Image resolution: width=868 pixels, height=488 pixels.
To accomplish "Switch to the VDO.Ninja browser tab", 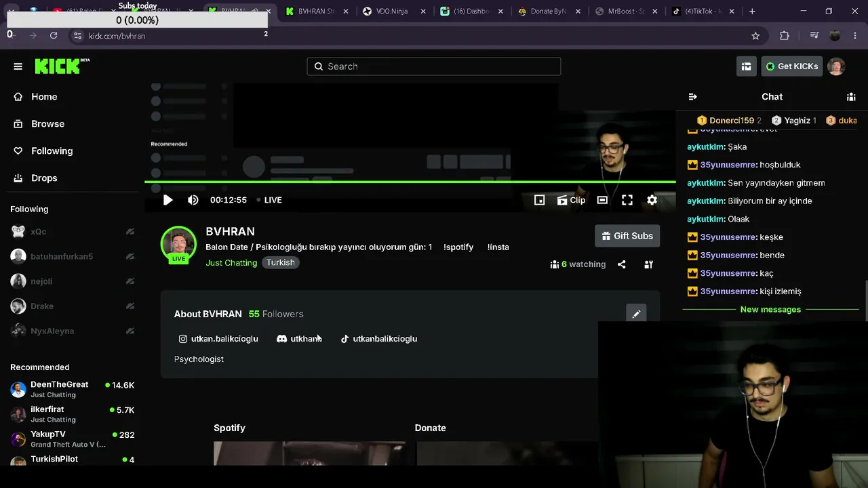I will tap(395, 12).
